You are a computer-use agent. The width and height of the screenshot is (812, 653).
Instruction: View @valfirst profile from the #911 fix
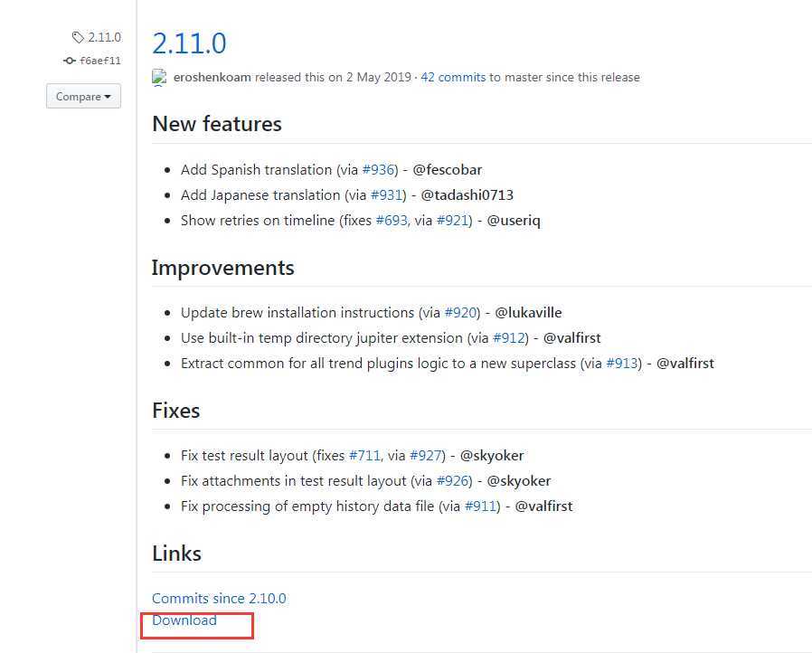543,506
